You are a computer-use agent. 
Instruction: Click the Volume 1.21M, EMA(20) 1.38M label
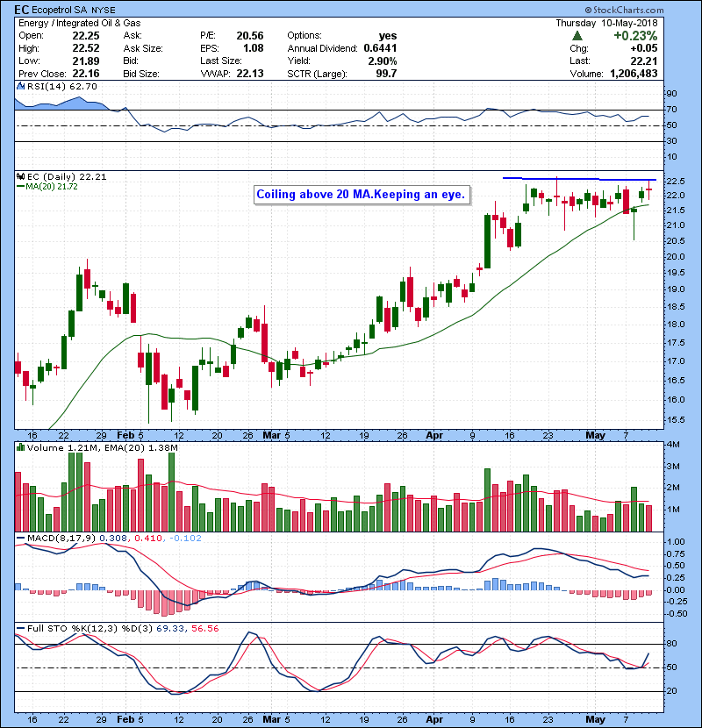click(102, 448)
